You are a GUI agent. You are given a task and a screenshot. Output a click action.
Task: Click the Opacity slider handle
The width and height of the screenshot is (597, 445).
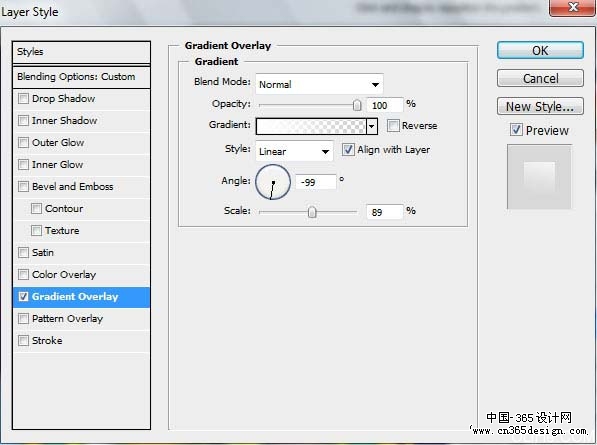click(357, 105)
